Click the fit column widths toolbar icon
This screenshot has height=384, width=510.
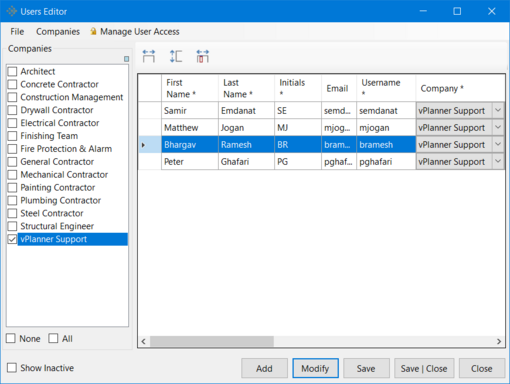pyautogui.click(x=149, y=56)
